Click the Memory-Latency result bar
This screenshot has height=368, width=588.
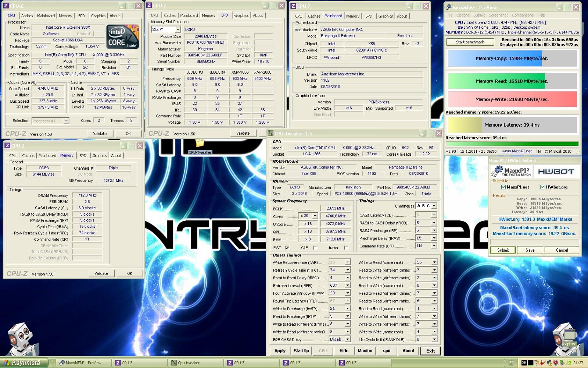pyautogui.click(x=512, y=125)
